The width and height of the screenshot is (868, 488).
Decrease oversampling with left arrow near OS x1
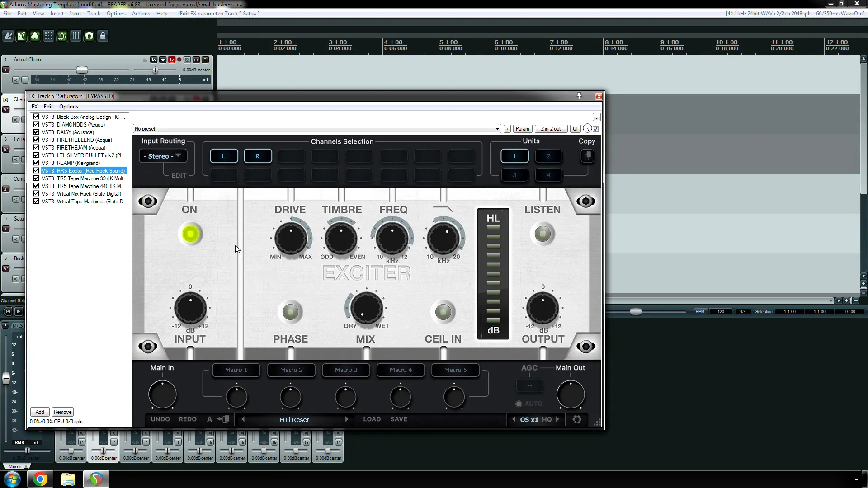coord(514,419)
